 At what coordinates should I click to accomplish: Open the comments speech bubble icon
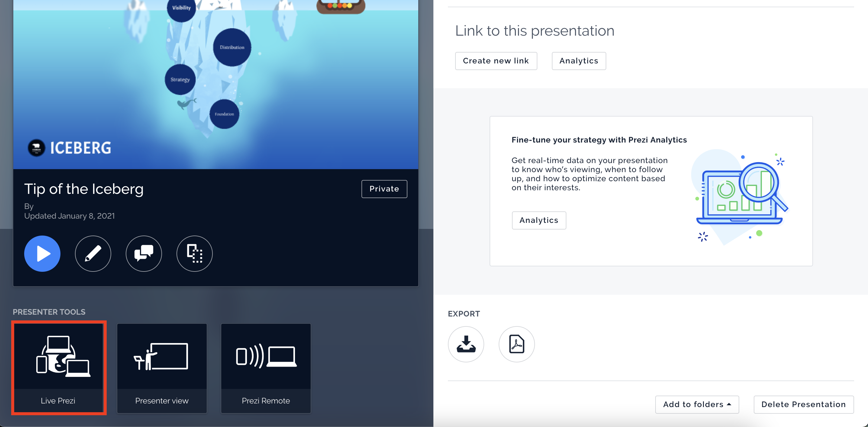144,253
